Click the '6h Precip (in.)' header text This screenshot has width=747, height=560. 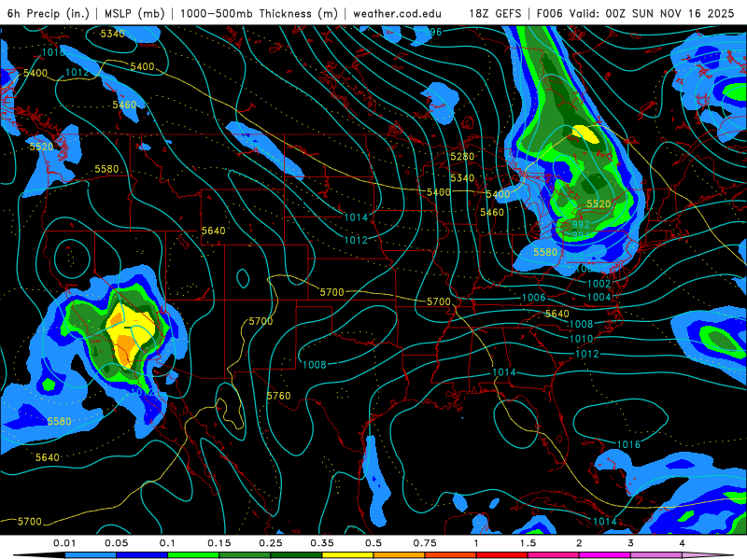49,13
